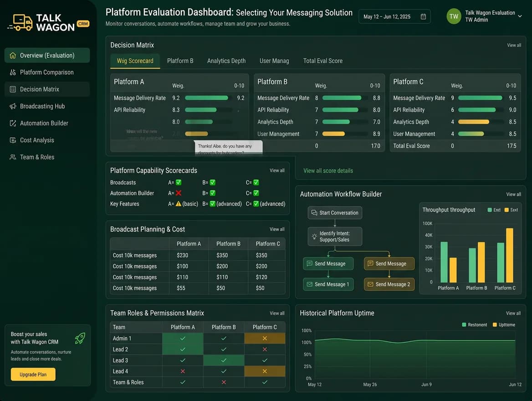Click the Upgrade Plan button
This screenshot has width=532, height=401.
[33, 374]
